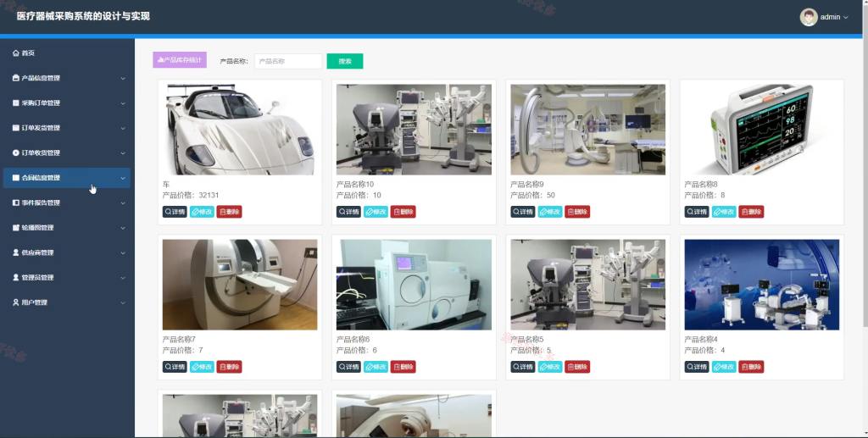
Task: Expand the 轮播图管理 chevron
Action: pyautogui.click(x=123, y=228)
